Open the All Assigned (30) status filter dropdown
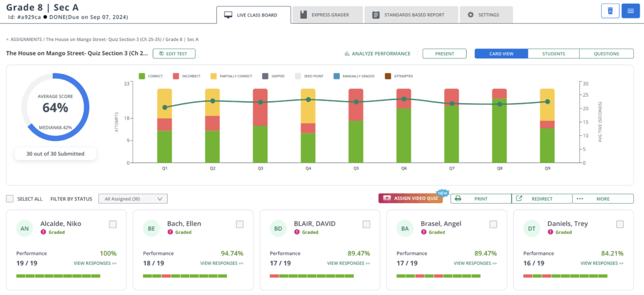The height and width of the screenshot is (295, 644). coord(133,199)
